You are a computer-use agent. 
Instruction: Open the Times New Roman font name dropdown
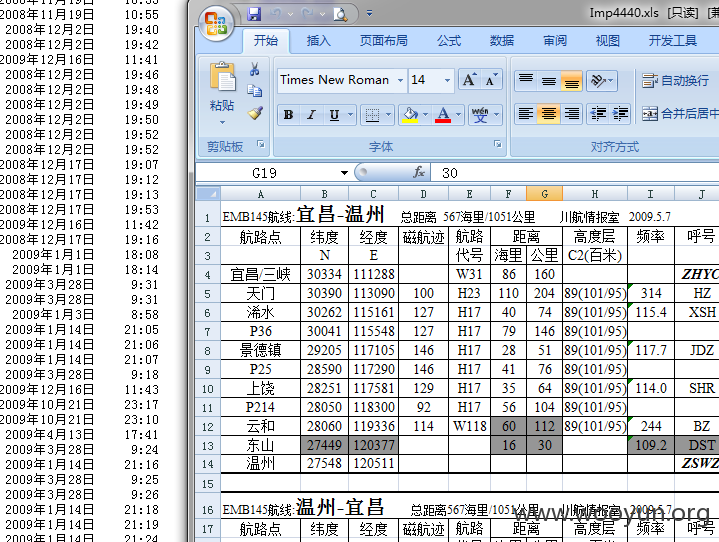click(x=400, y=80)
